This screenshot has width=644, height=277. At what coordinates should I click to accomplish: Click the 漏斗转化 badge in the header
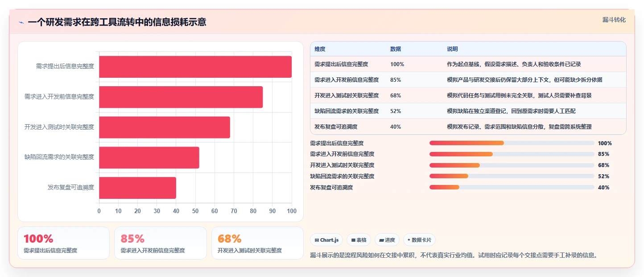tap(614, 20)
